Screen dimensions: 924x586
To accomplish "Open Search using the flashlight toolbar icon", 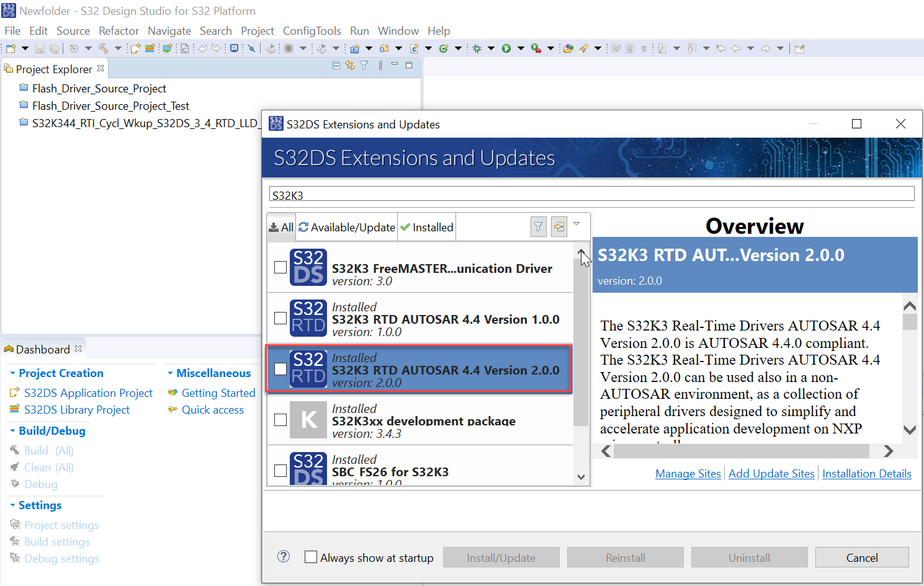I will [584, 48].
